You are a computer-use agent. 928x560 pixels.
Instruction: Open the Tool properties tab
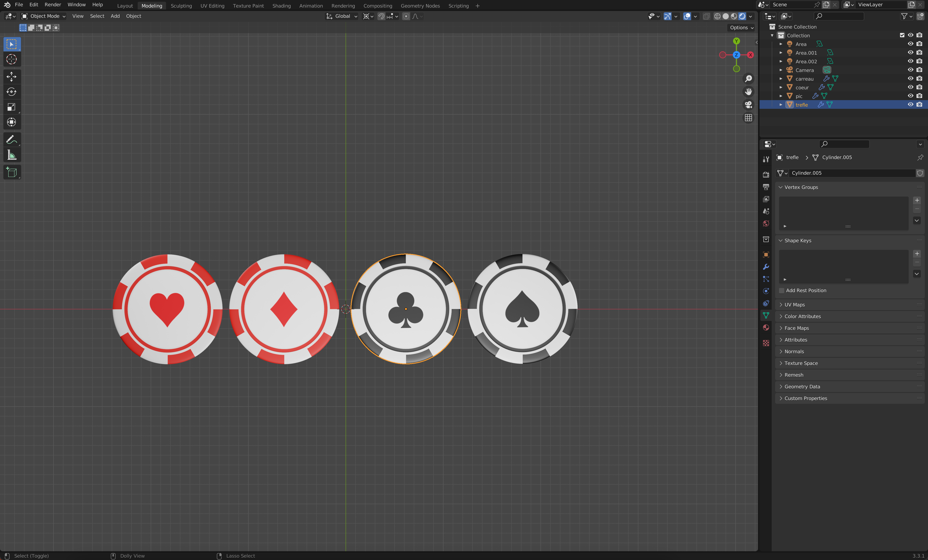tap(766, 159)
